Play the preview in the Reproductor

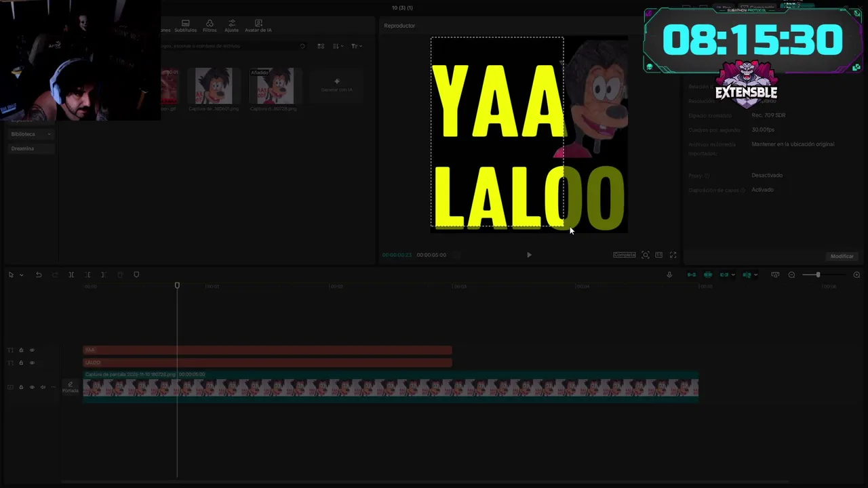point(529,255)
